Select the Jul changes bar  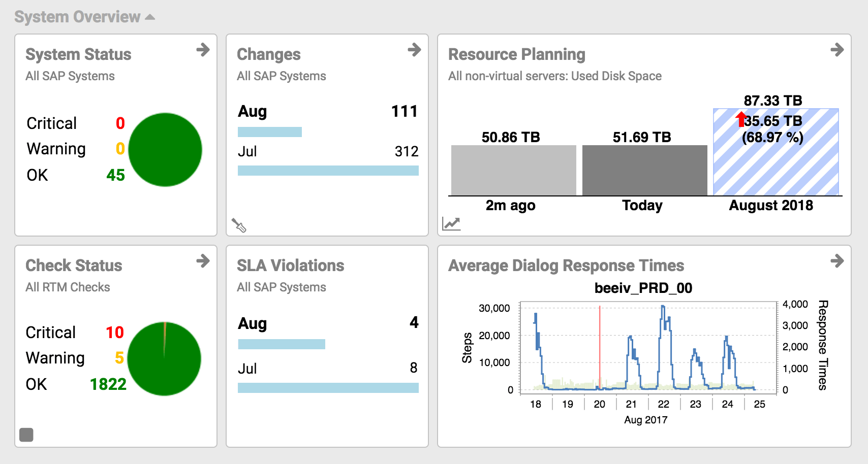328,171
